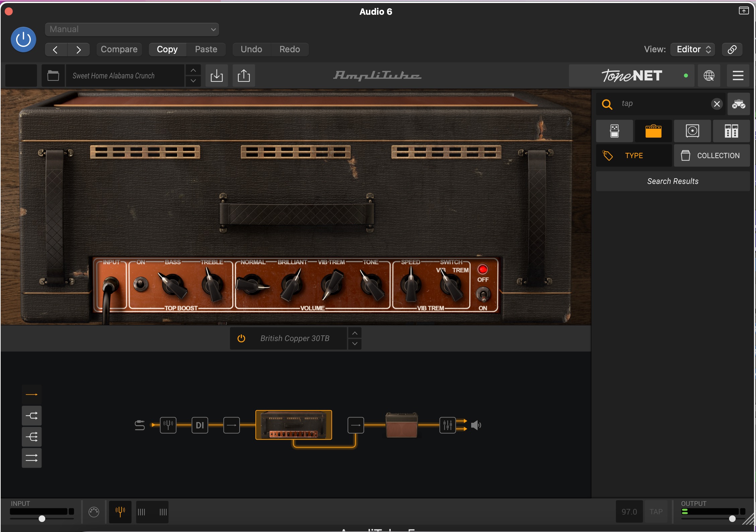Select the single serial chain routing icon
The height and width of the screenshot is (532, 756).
pyautogui.click(x=32, y=395)
